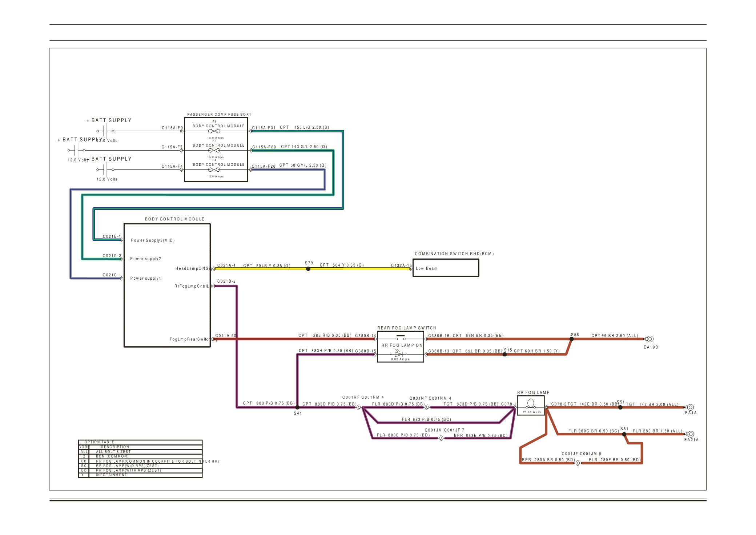The height and width of the screenshot is (535, 756).
Task: Click the EA21A ground terminal symbol
Action: (x=690, y=434)
